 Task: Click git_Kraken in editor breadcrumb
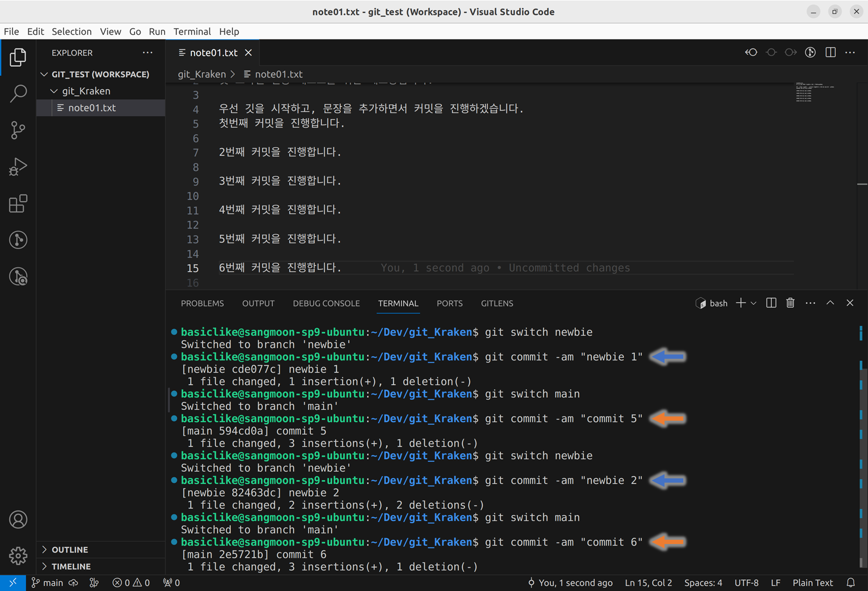[x=202, y=74]
